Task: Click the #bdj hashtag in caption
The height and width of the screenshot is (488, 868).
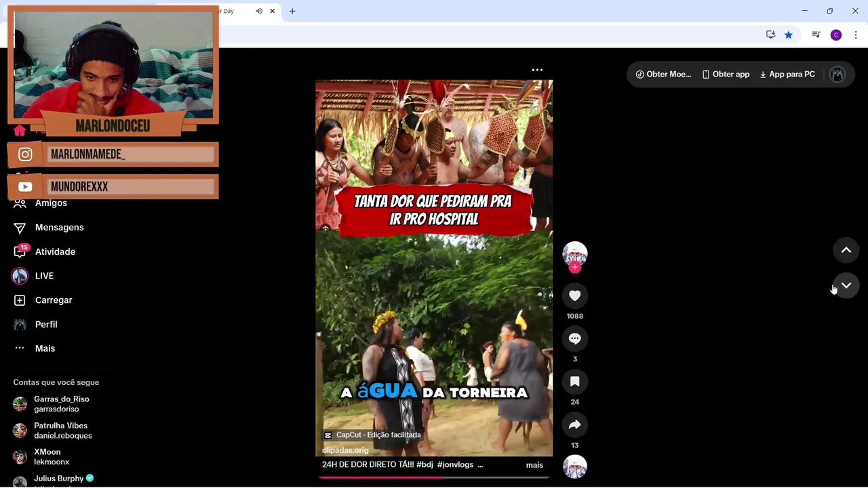Action: (425, 465)
